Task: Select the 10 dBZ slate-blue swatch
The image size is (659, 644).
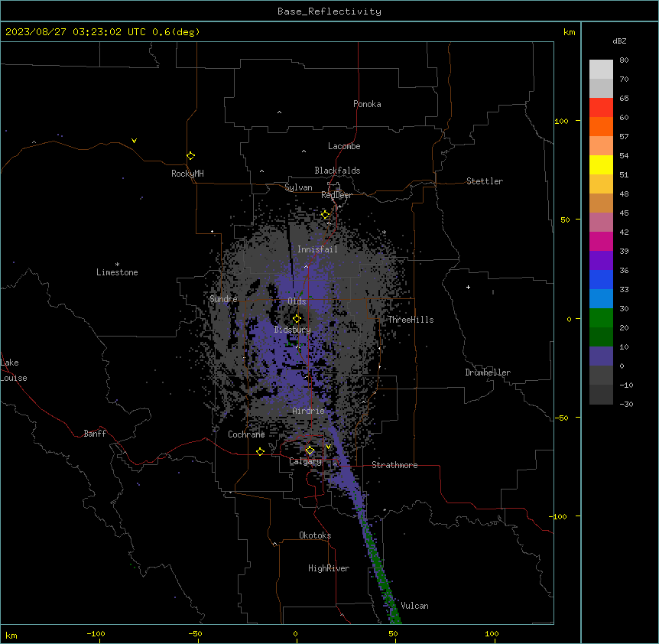Action: tap(601, 356)
